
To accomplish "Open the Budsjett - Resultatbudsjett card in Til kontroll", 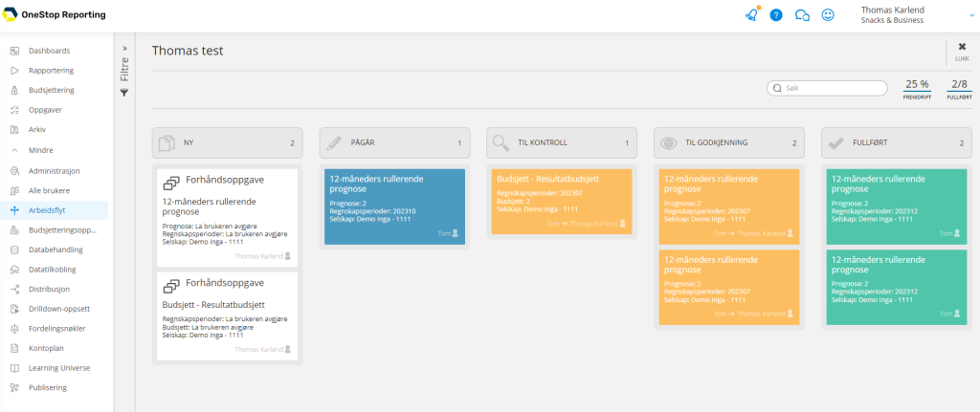I will (x=562, y=201).
